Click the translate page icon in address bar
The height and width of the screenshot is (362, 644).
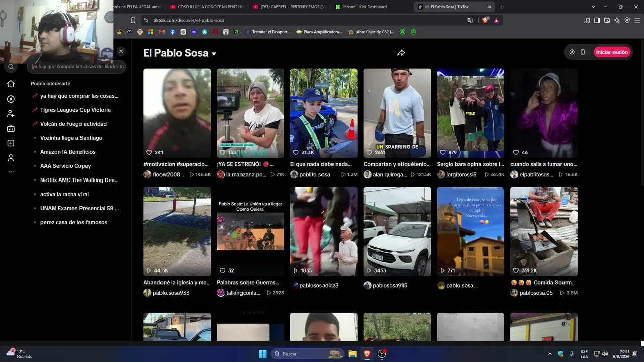click(x=470, y=20)
